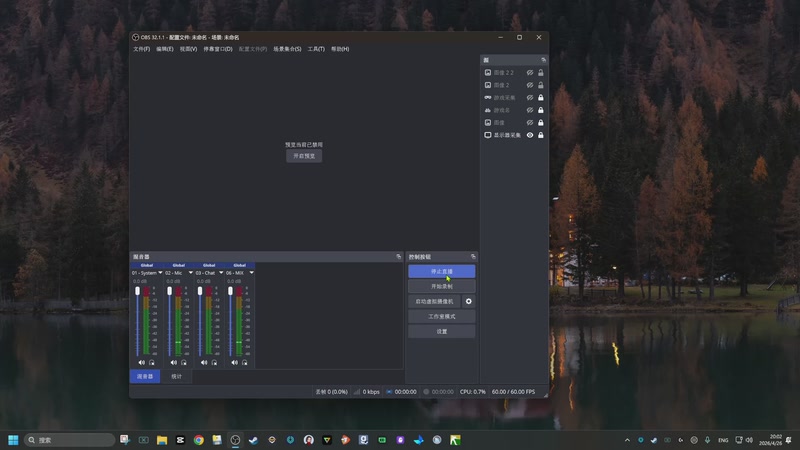Viewport: 800px width, 450px height.
Task: Click 开启预览 to enable preview
Action: 304,156
